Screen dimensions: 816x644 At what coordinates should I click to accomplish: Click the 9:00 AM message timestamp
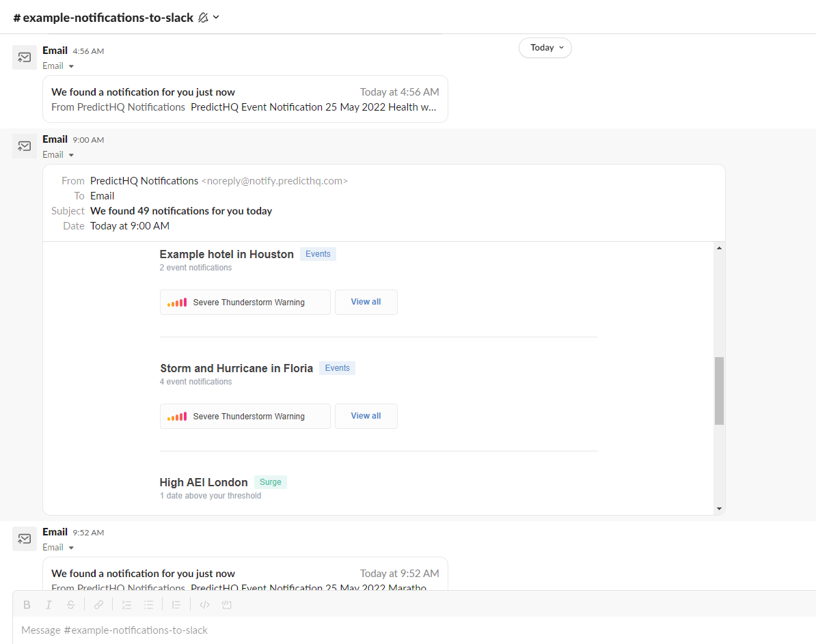88,140
